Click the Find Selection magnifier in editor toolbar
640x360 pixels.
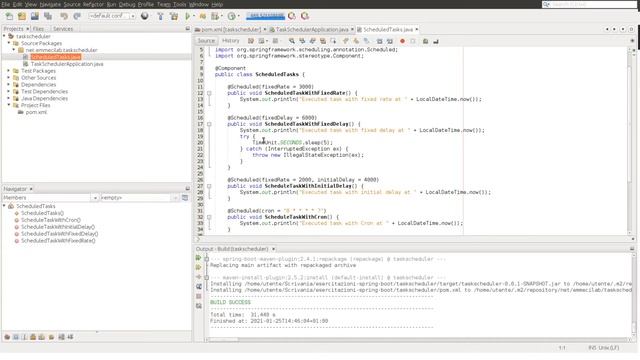[x=291, y=41]
